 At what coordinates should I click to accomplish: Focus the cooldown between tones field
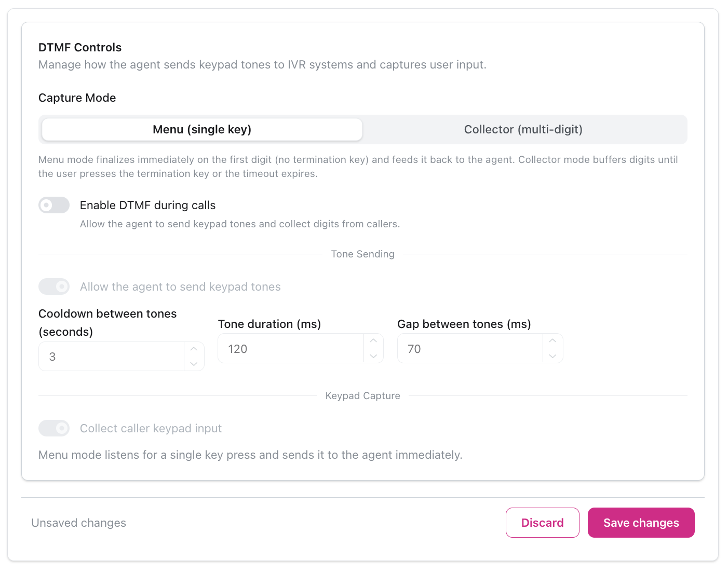click(x=111, y=357)
